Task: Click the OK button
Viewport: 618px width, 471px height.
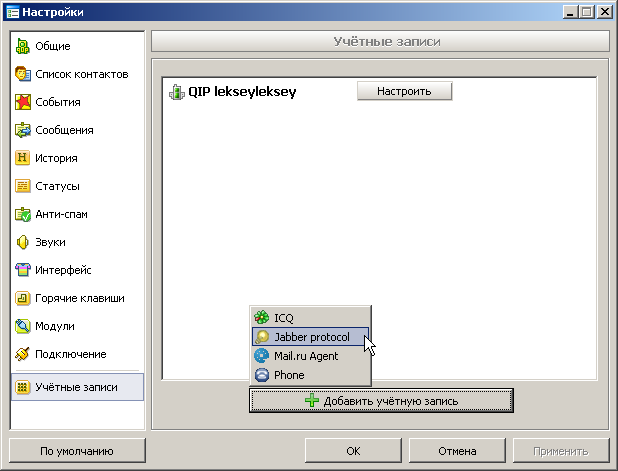Action: [353, 451]
